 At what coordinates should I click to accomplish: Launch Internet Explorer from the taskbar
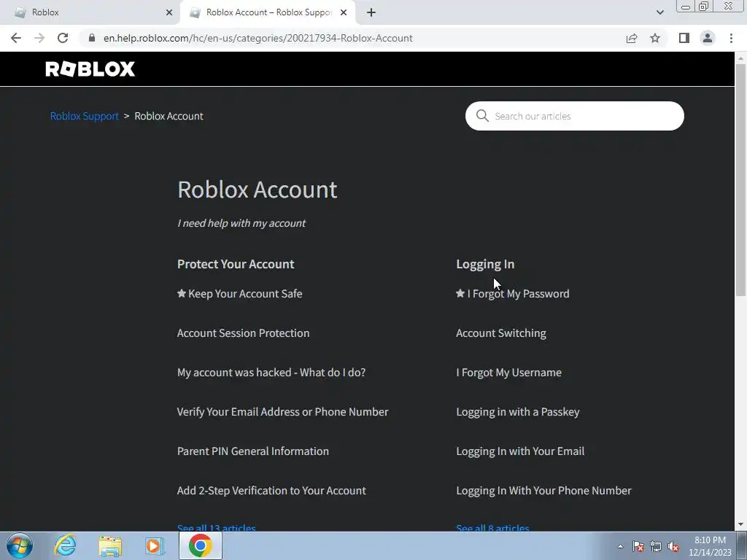65,545
